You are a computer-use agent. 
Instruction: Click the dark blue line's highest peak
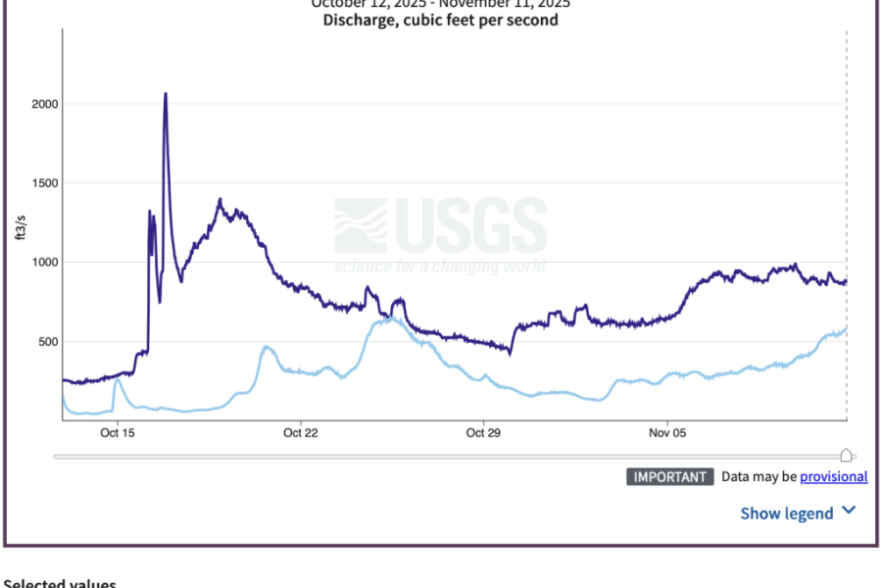pos(165,94)
